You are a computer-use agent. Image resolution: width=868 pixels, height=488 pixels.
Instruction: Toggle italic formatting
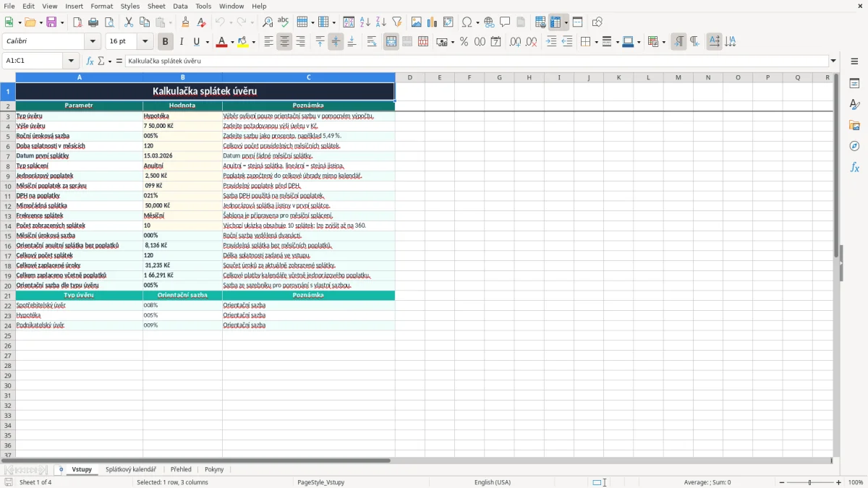(181, 42)
